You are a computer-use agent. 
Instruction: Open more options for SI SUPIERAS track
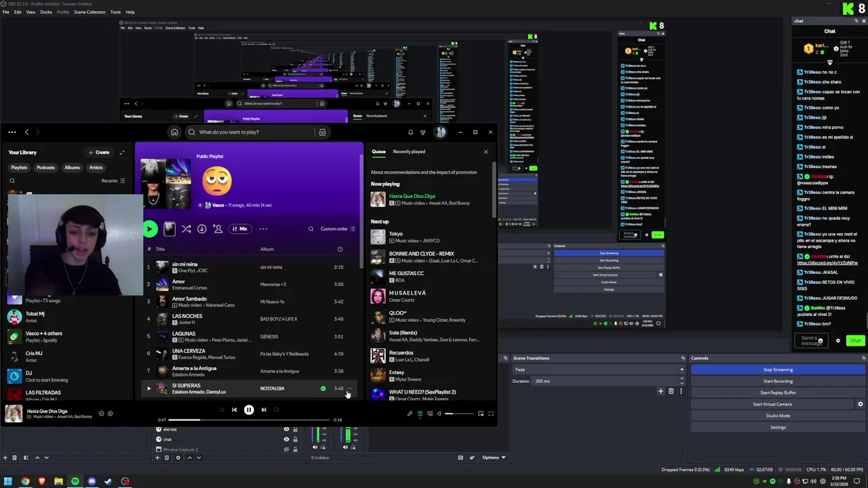[x=349, y=388]
